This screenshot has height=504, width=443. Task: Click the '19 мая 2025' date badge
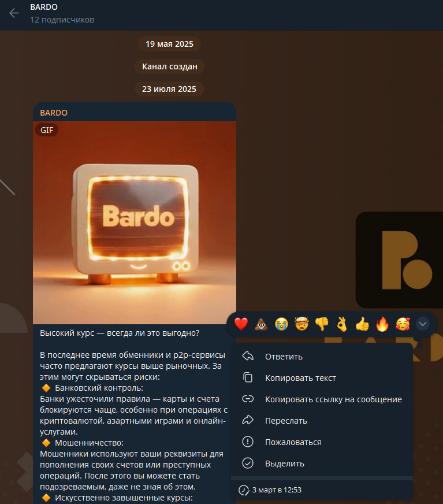(x=169, y=44)
